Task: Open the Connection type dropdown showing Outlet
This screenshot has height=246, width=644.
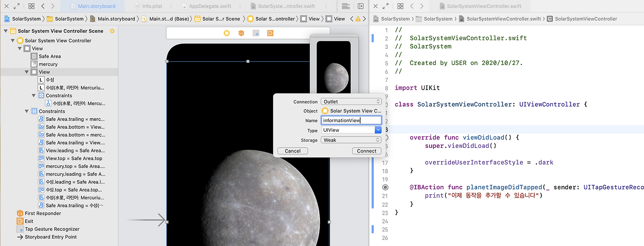Action: pos(351,102)
